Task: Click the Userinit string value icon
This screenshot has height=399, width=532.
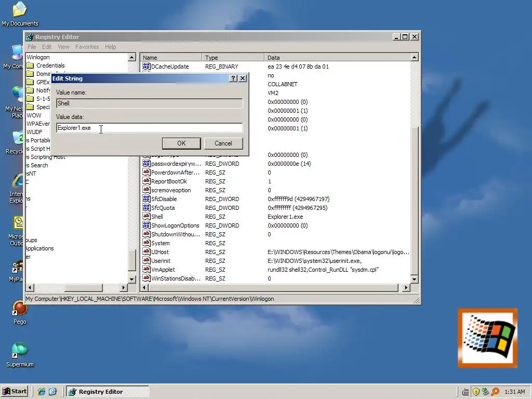Action: click(146, 260)
